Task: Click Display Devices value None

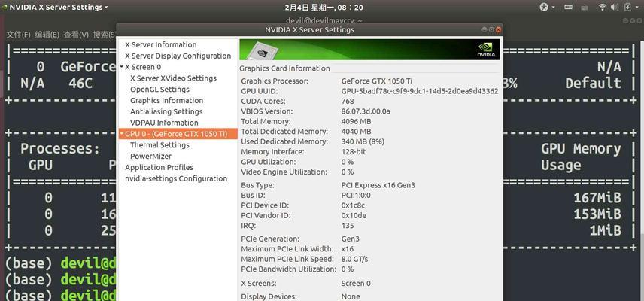Action: pyautogui.click(x=351, y=296)
